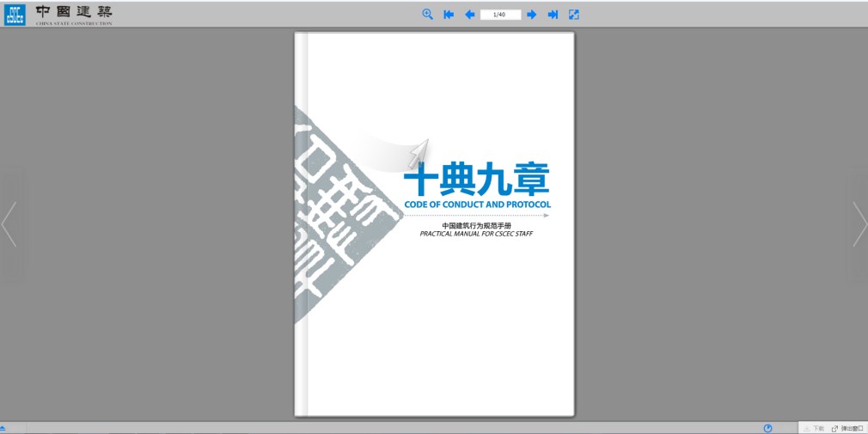Click the blue eject-style icon in bottom bar
The height and width of the screenshot is (434, 868).
tap(3, 429)
